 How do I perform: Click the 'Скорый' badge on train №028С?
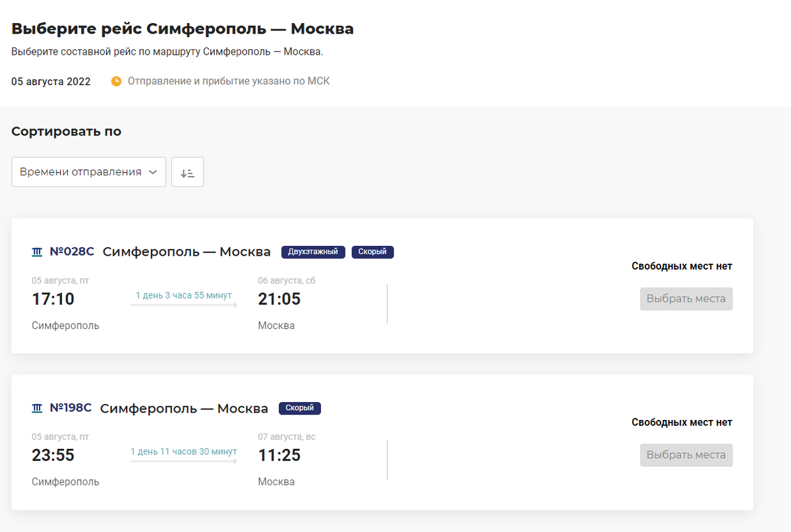(372, 252)
